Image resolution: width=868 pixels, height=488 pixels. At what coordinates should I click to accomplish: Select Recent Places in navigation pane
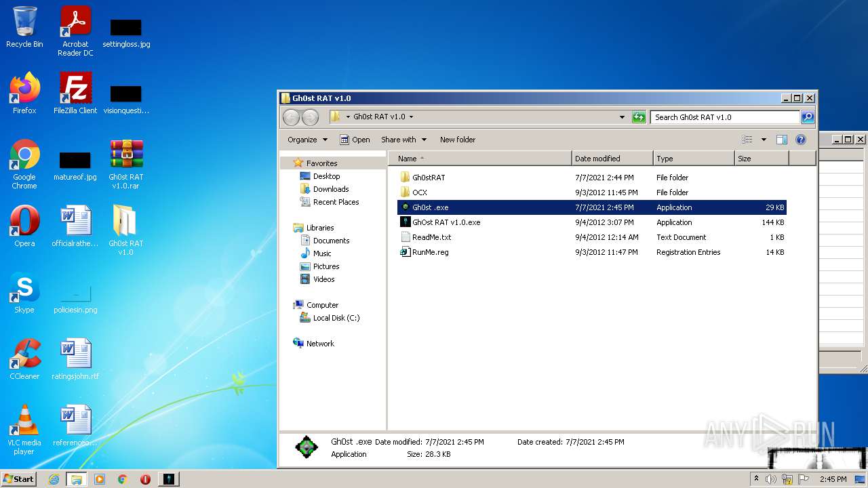(336, 202)
